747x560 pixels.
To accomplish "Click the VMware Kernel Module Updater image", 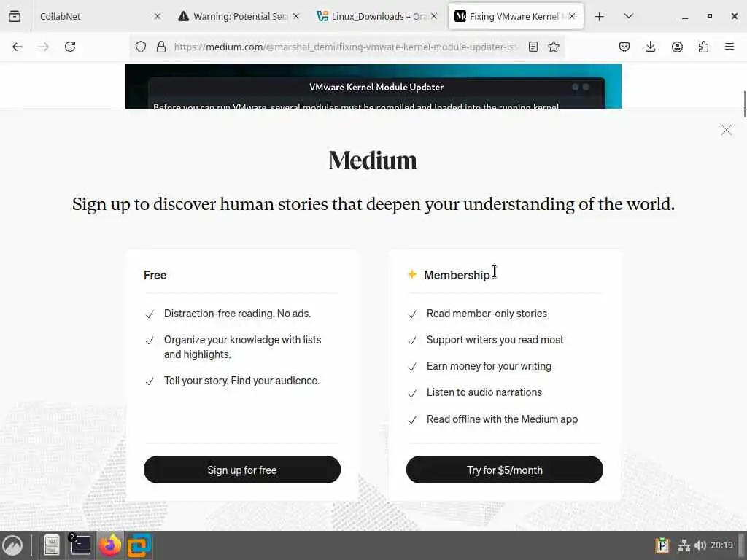I will coord(373,87).
